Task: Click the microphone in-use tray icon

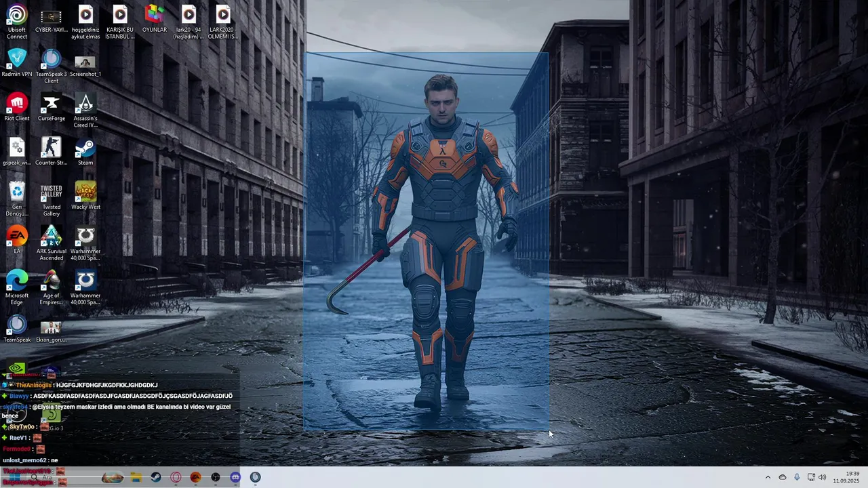Action: pyautogui.click(x=797, y=477)
